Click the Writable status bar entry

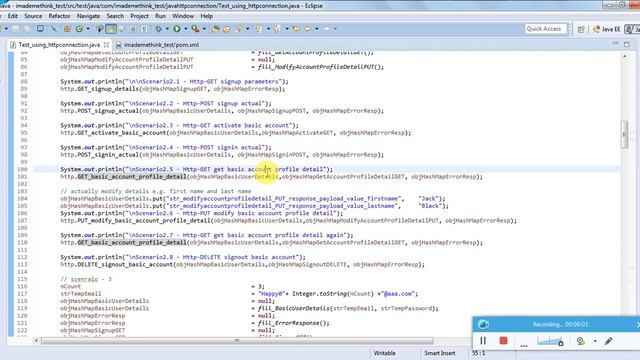[384, 353]
